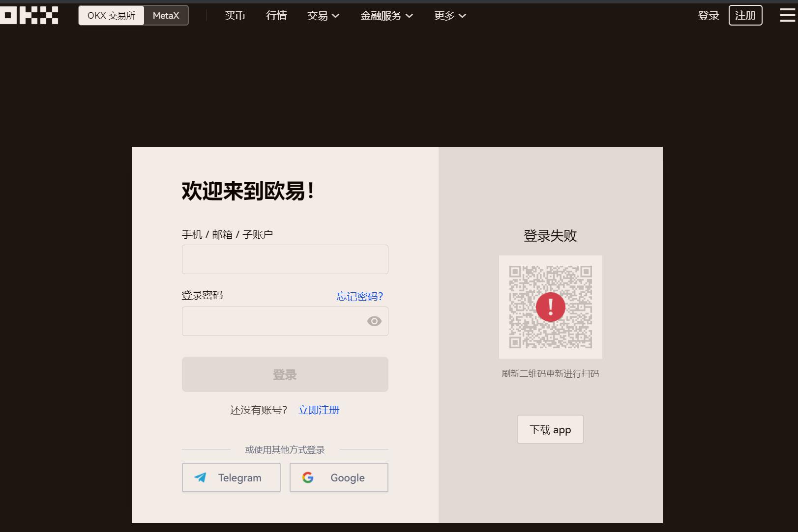
Task: Toggle password visibility eye icon
Action: pyautogui.click(x=374, y=321)
